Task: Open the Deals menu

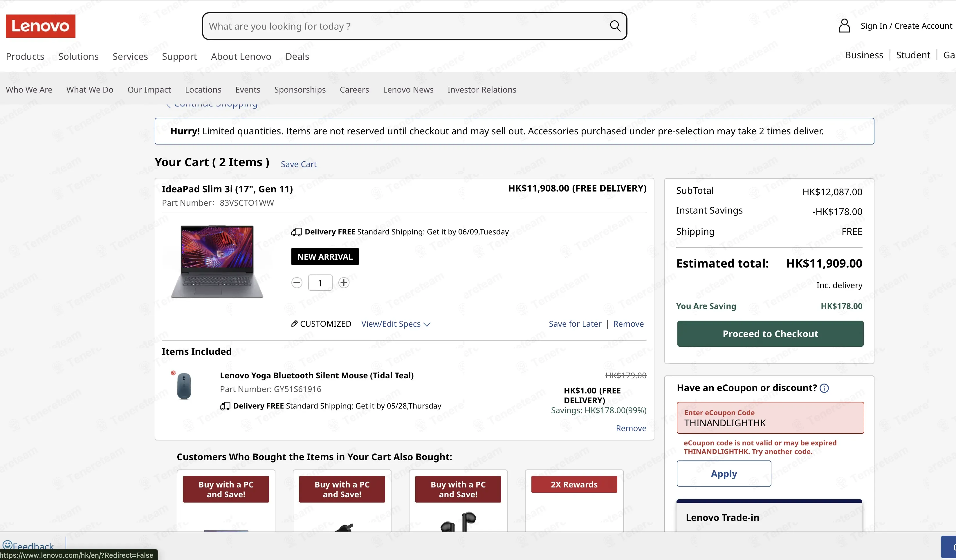Action: tap(297, 56)
